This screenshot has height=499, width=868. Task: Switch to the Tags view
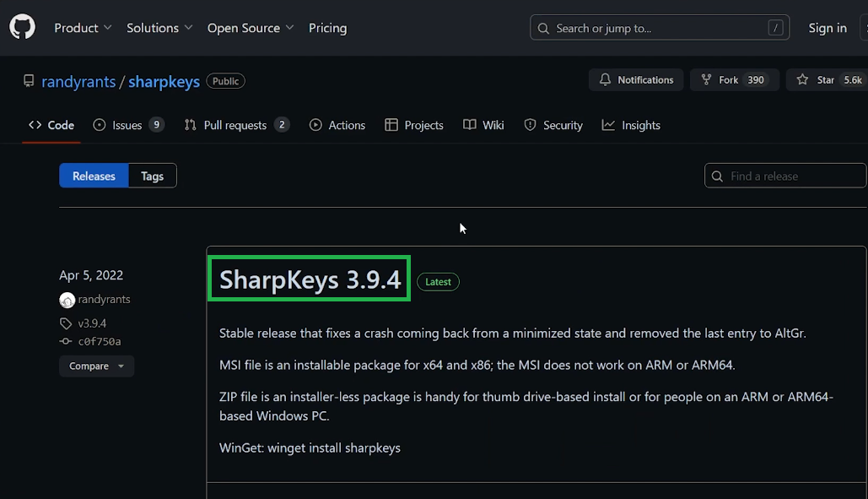152,176
